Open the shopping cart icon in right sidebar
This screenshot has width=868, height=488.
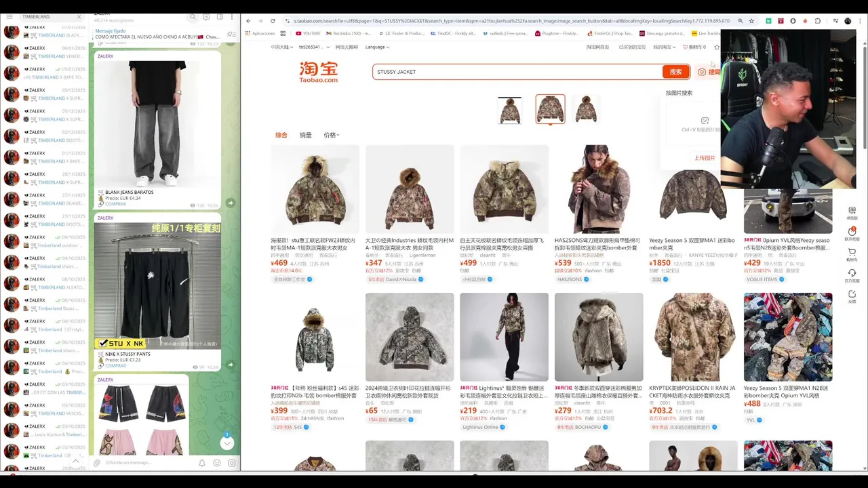(852, 253)
